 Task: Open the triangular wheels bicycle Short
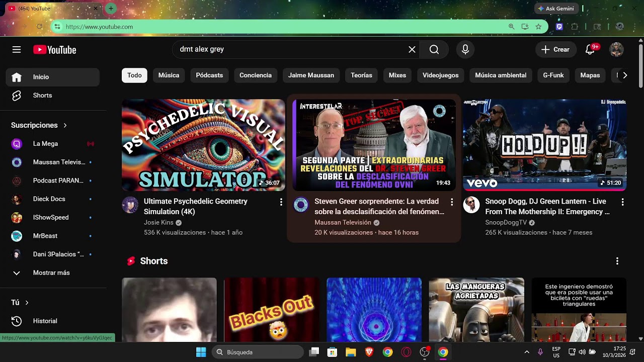579,310
